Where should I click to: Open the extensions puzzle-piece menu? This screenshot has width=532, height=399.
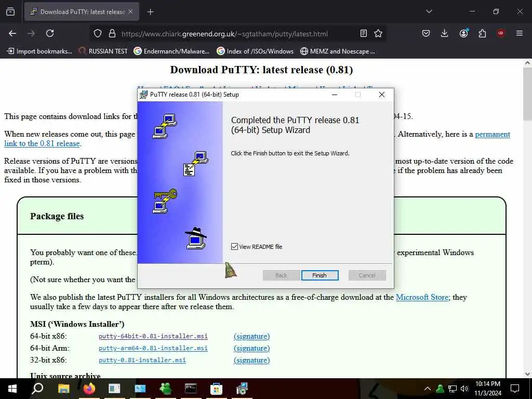pos(482,33)
